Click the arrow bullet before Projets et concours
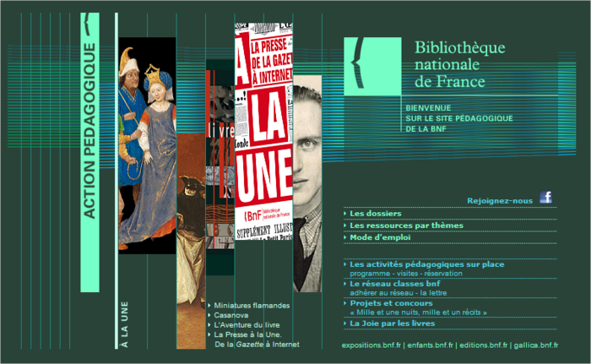Image resolution: width=591 pixels, height=364 pixels. pos(344,303)
